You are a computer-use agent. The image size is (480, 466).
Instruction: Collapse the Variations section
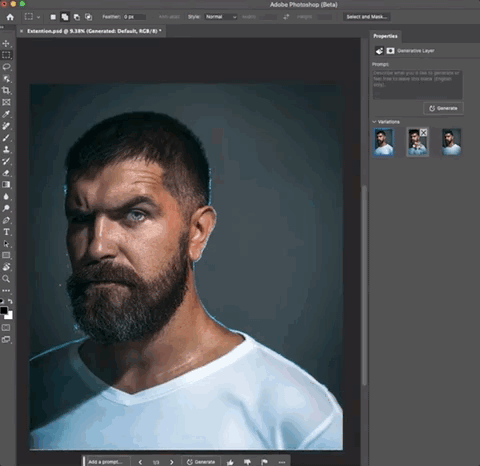tap(374, 122)
